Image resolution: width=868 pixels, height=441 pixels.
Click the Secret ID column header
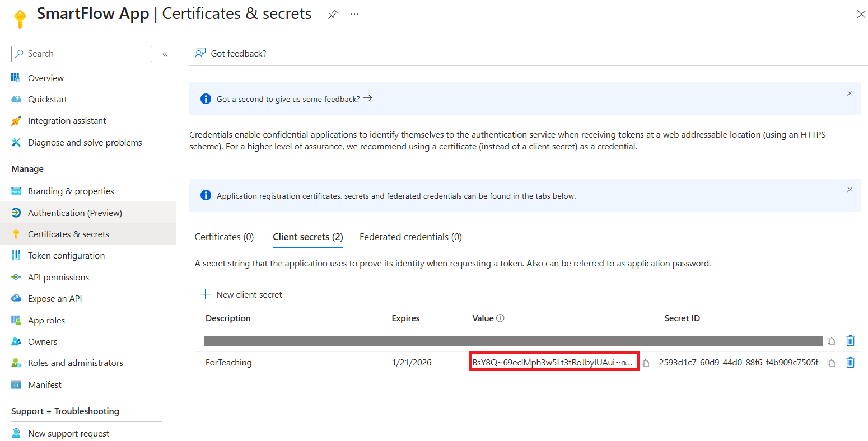pos(682,318)
